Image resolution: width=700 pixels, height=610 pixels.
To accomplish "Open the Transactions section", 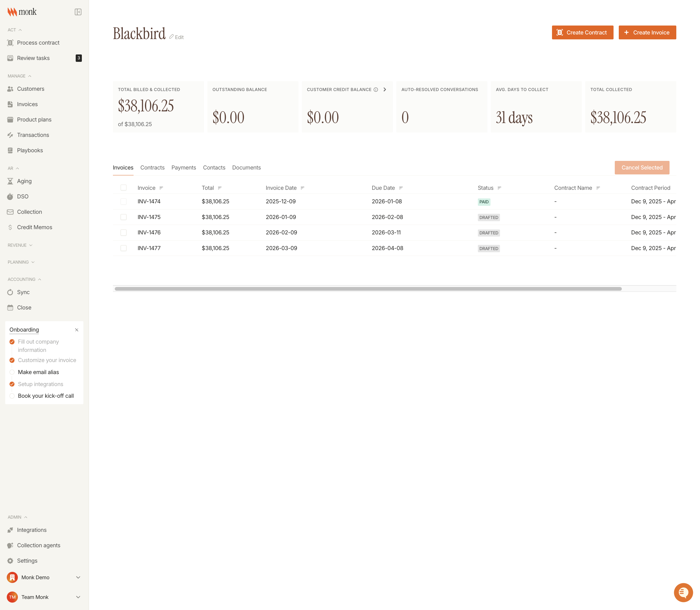I will tap(32, 135).
